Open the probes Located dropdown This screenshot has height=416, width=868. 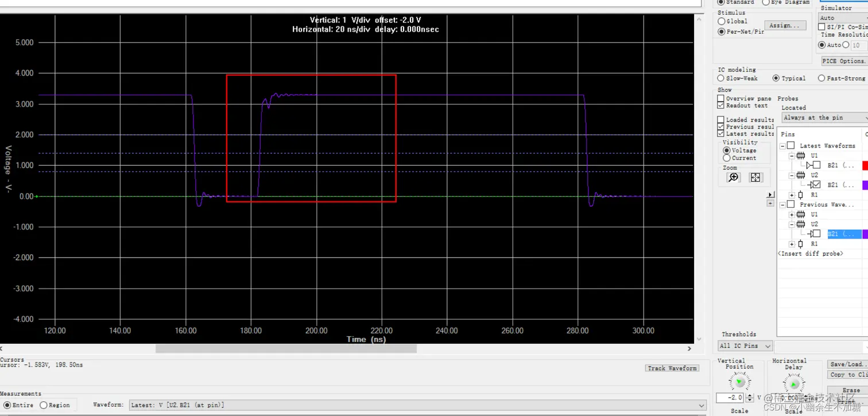pos(825,118)
